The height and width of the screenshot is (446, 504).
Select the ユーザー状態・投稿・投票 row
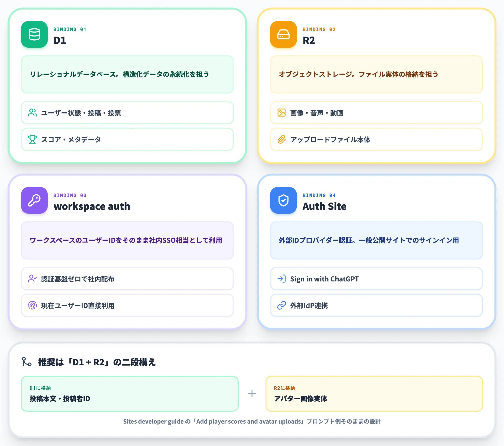point(127,113)
